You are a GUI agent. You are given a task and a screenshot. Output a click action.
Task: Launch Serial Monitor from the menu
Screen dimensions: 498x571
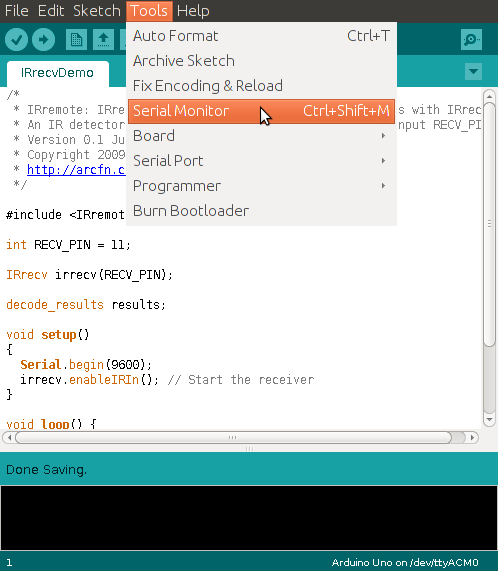261,111
